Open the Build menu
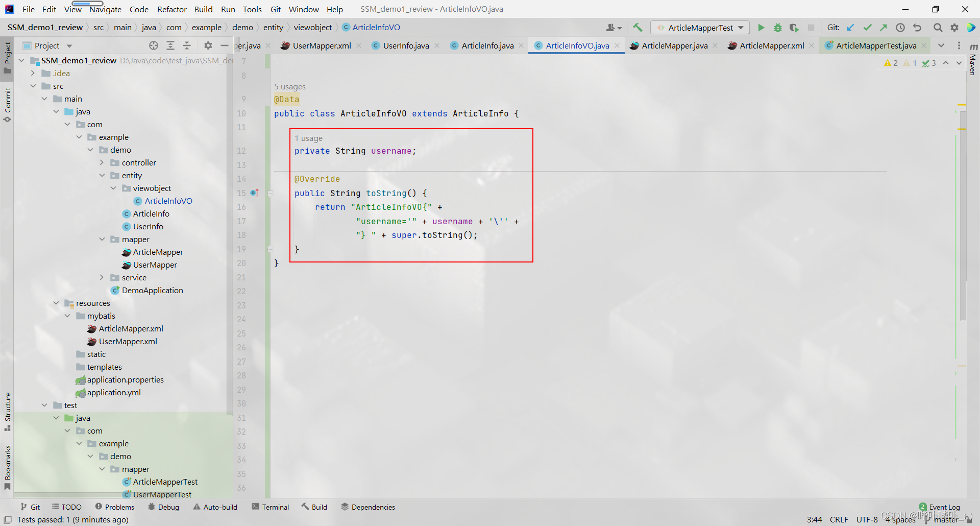The height and width of the screenshot is (526, 980). coord(203,9)
